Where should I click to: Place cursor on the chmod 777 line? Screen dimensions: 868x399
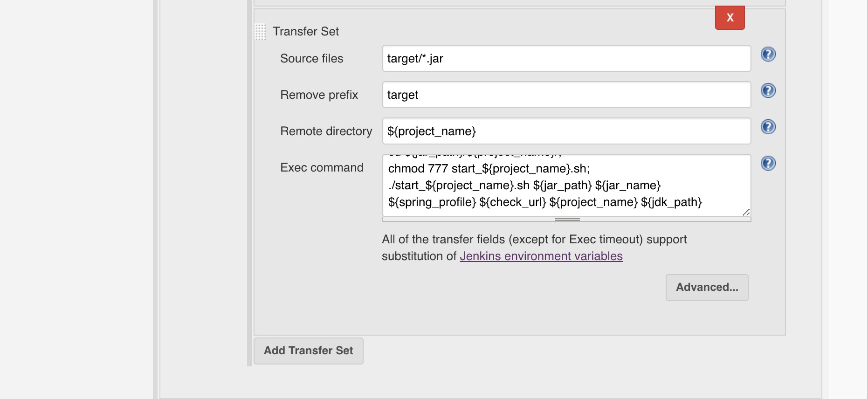489,168
